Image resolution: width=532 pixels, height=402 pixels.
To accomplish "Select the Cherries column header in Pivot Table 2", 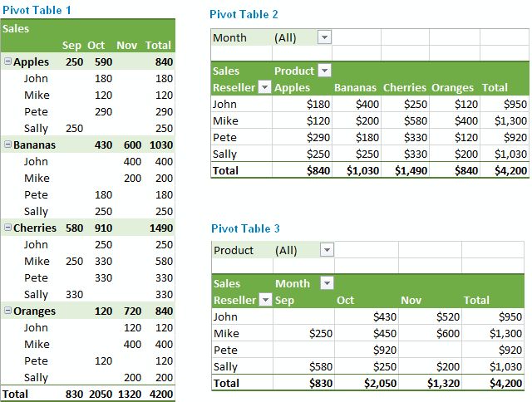I will point(405,87).
